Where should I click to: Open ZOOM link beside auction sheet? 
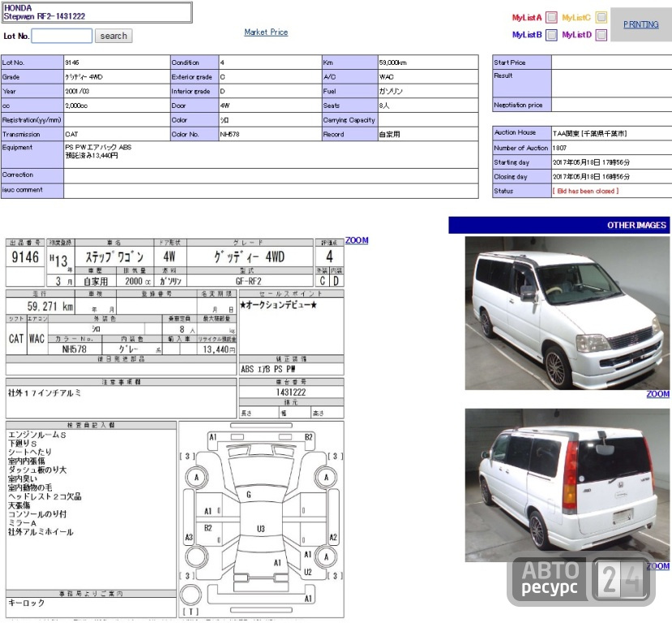pyautogui.click(x=357, y=241)
